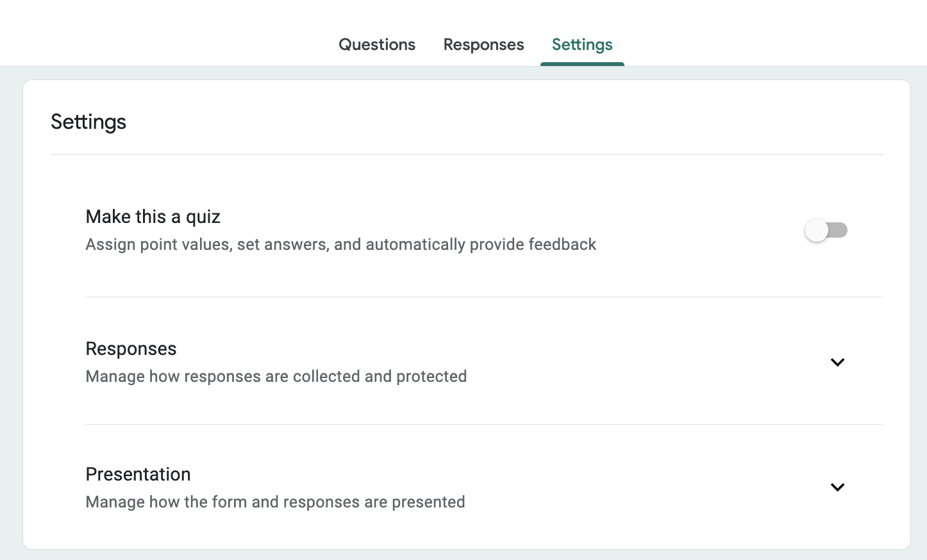927x560 pixels.
Task: Collapse the Presentation section chevron
Action: coord(838,487)
